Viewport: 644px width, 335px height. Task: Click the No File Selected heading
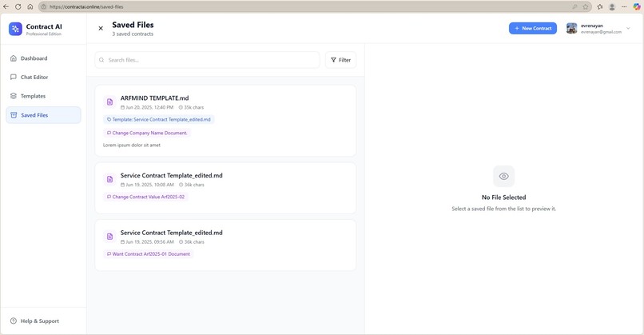(503, 197)
